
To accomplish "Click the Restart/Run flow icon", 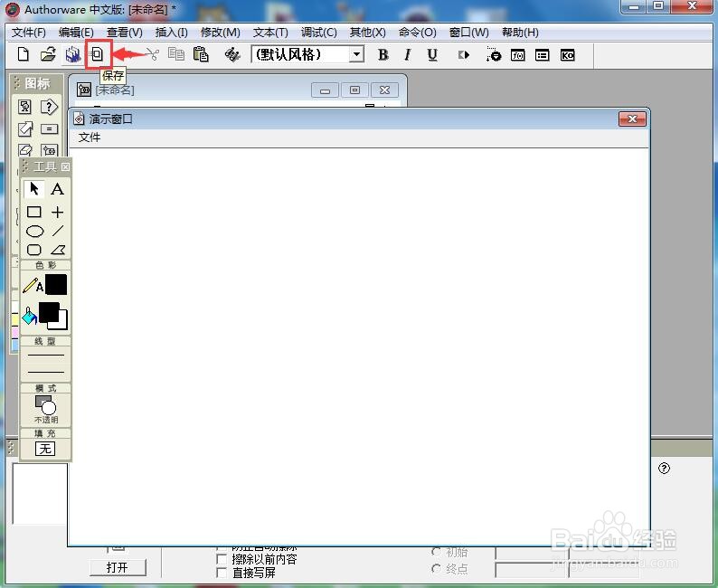I will coord(463,55).
